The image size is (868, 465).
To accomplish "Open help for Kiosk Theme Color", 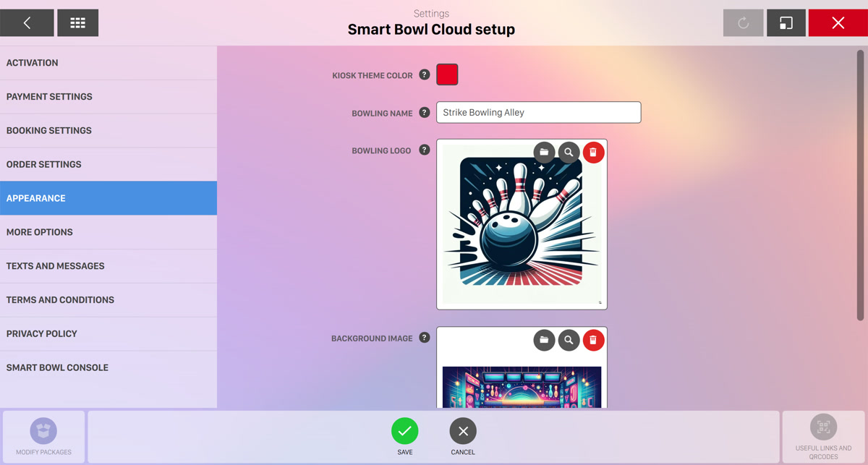I will click(425, 74).
